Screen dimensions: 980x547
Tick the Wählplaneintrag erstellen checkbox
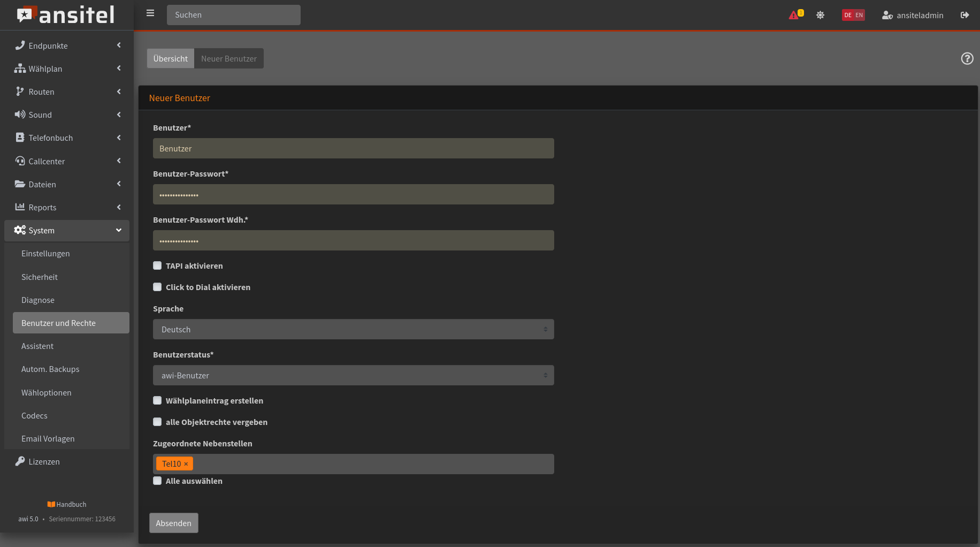coord(157,400)
